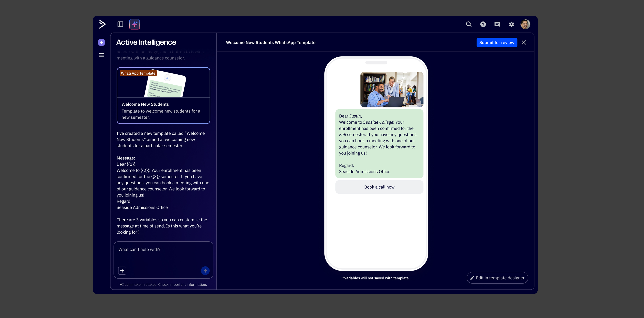Screen dimensions: 644x318
Task: Open the user profile avatar
Action: tap(525, 24)
